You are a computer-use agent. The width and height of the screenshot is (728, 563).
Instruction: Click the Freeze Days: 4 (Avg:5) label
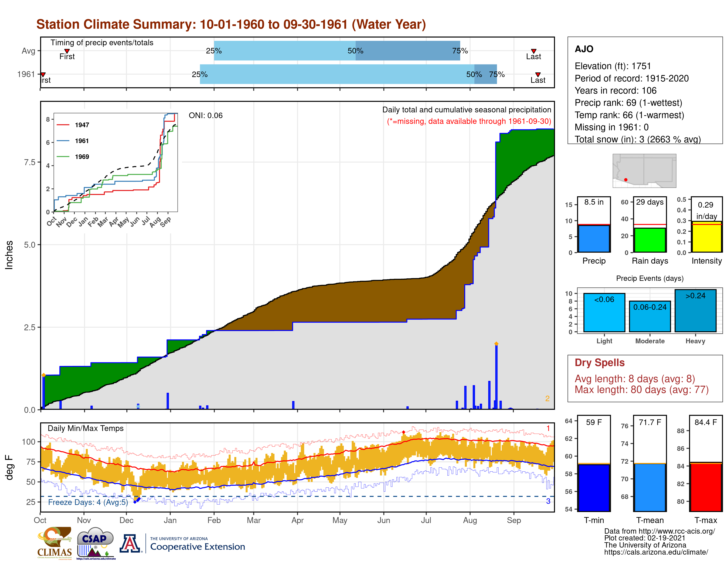tap(88, 502)
